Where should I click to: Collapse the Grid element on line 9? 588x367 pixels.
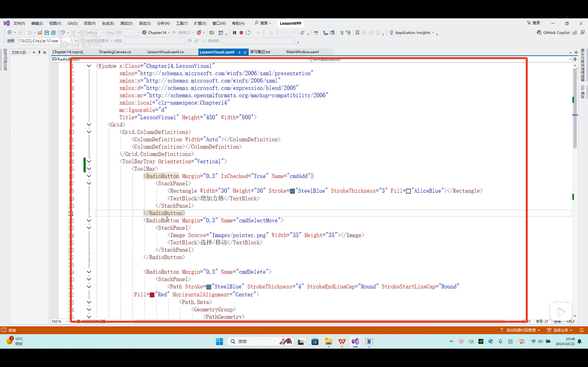tap(89, 125)
